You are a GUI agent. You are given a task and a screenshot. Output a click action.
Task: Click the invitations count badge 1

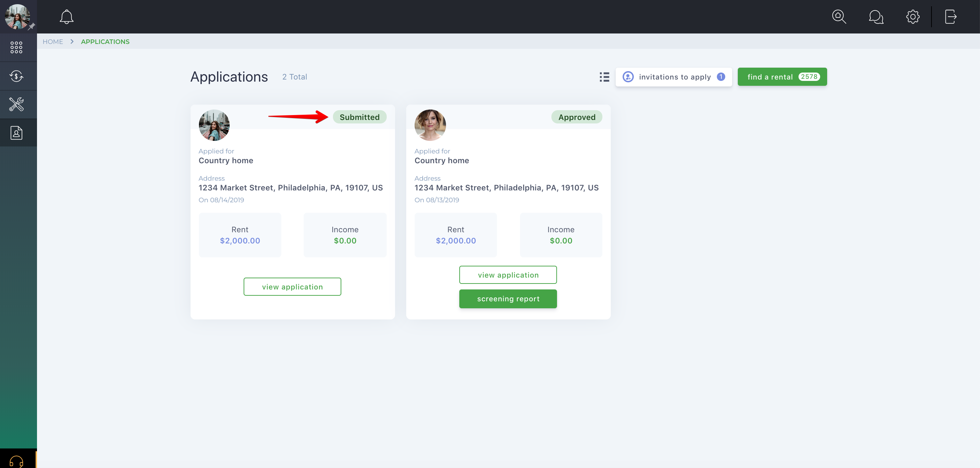[721, 77]
